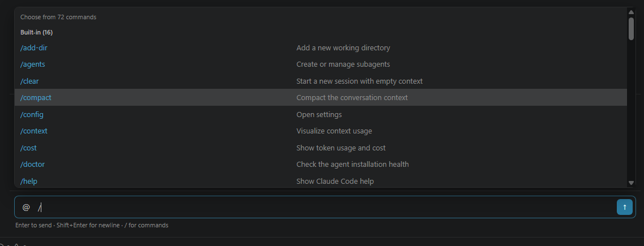The width and height of the screenshot is (644, 246).
Task: Select the /context command
Action: 321,131
